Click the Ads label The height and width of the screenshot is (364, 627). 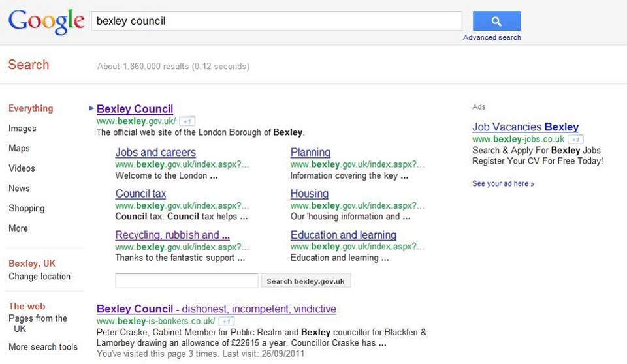click(479, 107)
